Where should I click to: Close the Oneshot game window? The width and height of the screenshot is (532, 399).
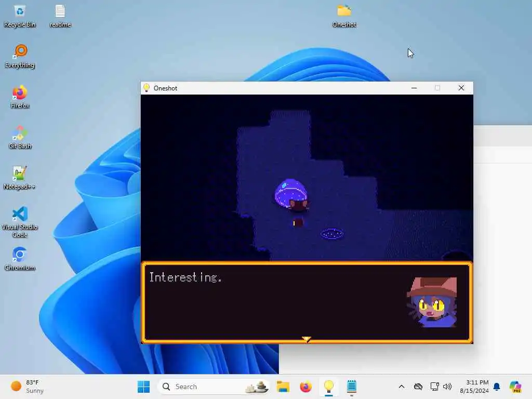tap(461, 88)
